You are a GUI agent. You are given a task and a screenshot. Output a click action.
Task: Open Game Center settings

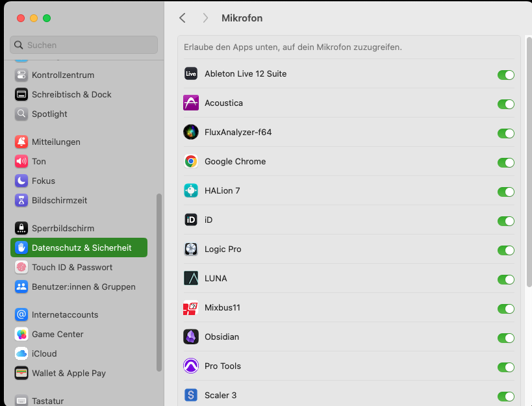point(79,334)
